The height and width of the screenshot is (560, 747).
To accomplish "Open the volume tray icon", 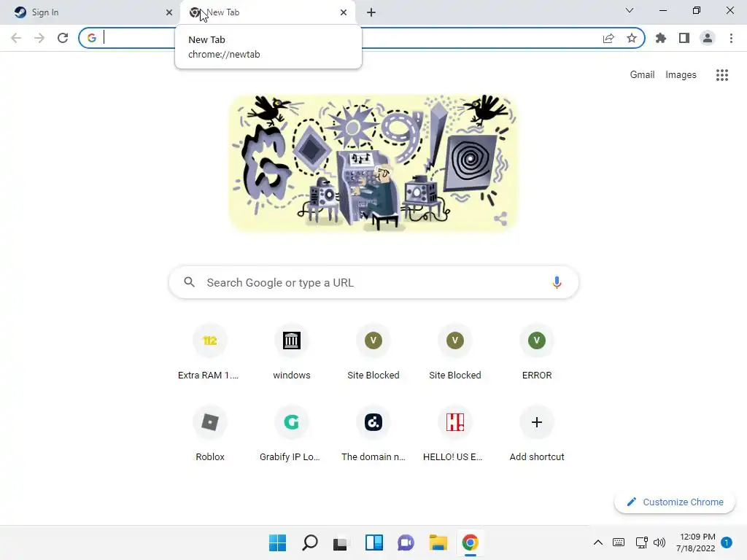I will click(x=659, y=542).
